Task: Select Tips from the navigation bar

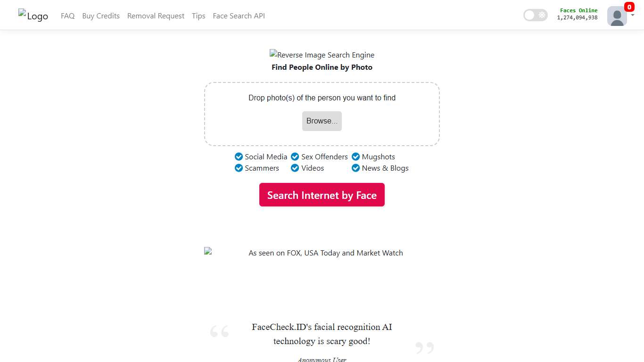Action: (198, 16)
